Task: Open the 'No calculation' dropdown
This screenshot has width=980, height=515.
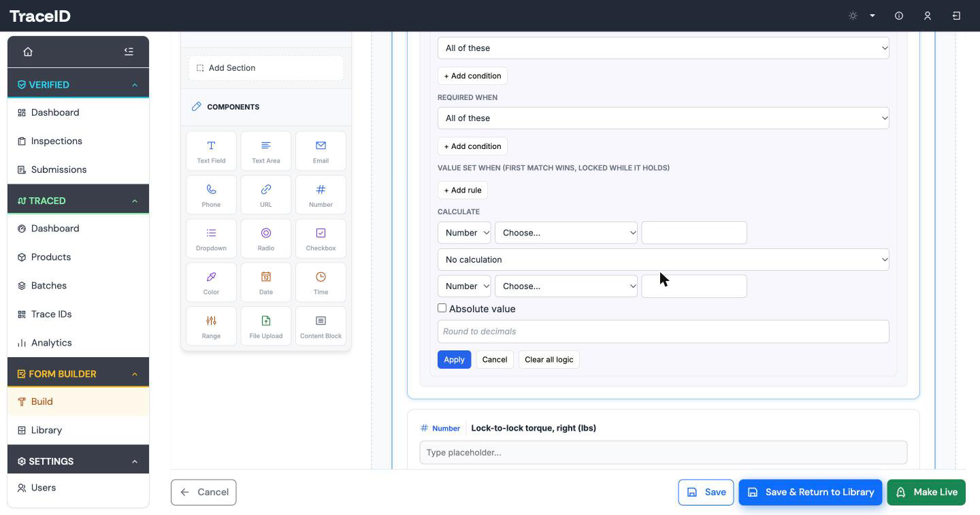Action: [664, 260]
